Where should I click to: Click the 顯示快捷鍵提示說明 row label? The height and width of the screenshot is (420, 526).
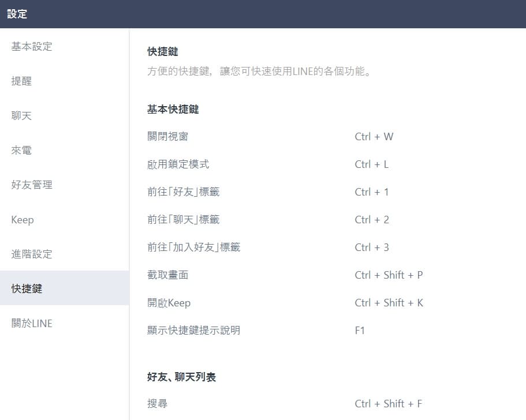[x=194, y=330]
